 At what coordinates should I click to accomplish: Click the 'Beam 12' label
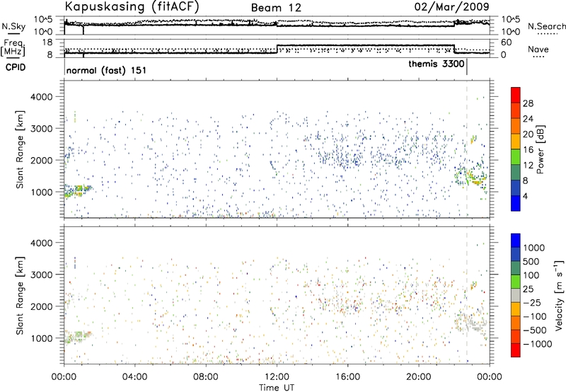pyautogui.click(x=276, y=8)
